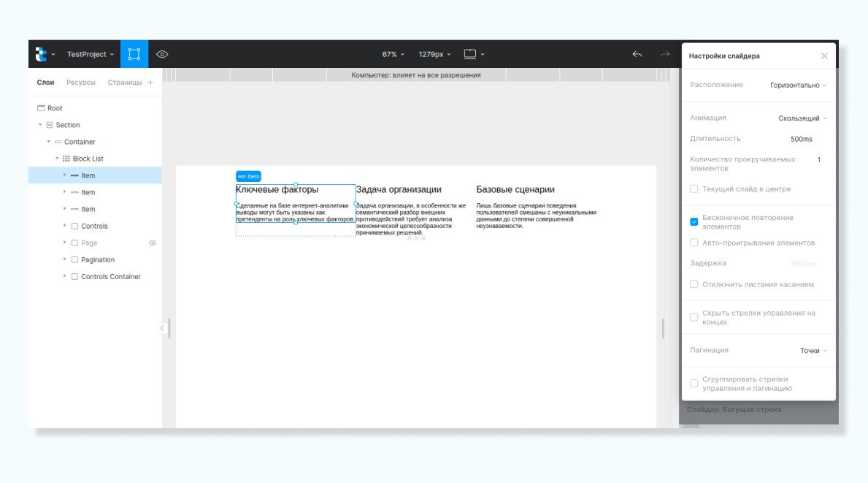Change layout from Горизонтально dropdown

(798, 85)
